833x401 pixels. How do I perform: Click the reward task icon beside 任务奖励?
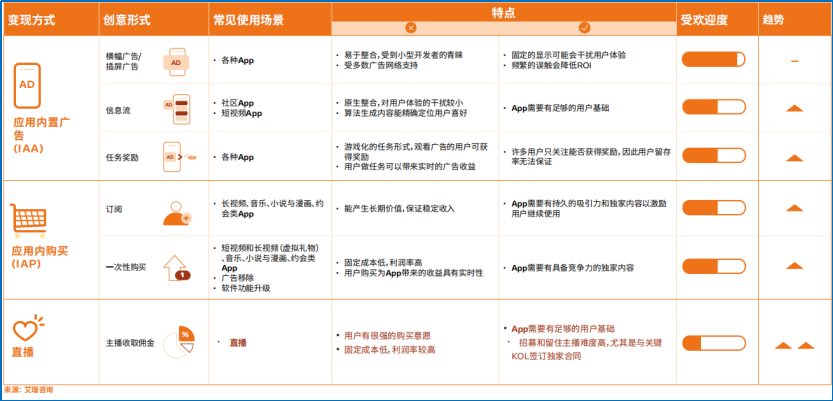(176, 157)
